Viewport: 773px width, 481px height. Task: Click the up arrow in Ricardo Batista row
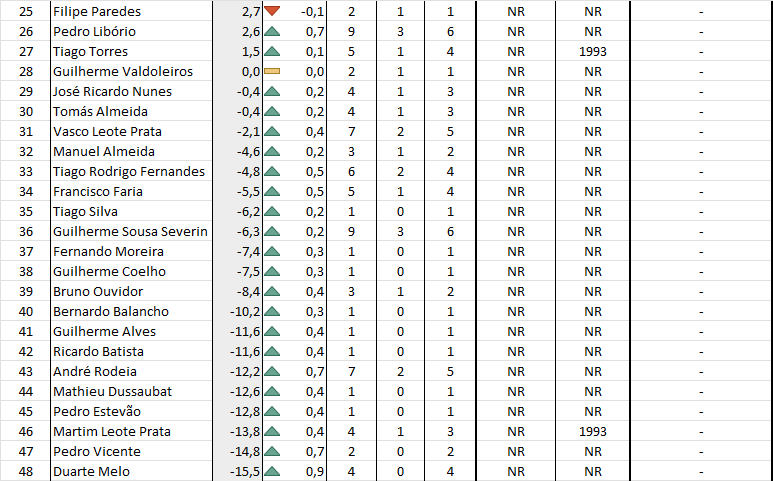point(272,351)
